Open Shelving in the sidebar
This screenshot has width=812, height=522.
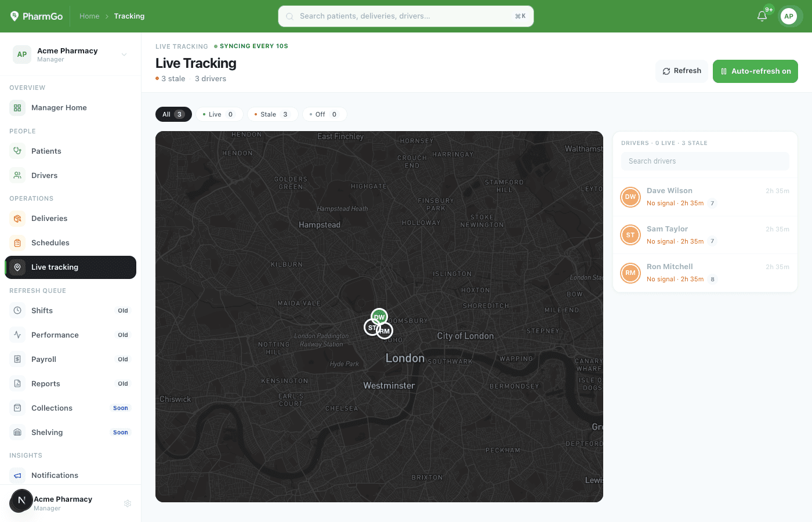71,433
